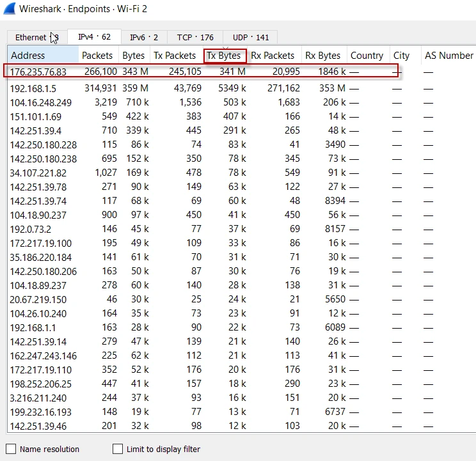
Task: Click the Packets column header
Action: point(97,56)
